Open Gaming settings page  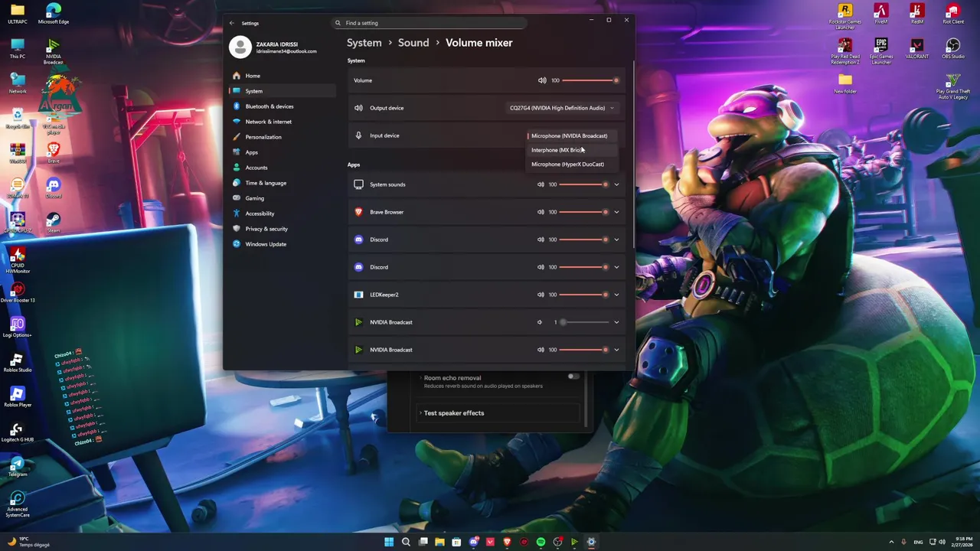pyautogui.click(x=282, y=198)
